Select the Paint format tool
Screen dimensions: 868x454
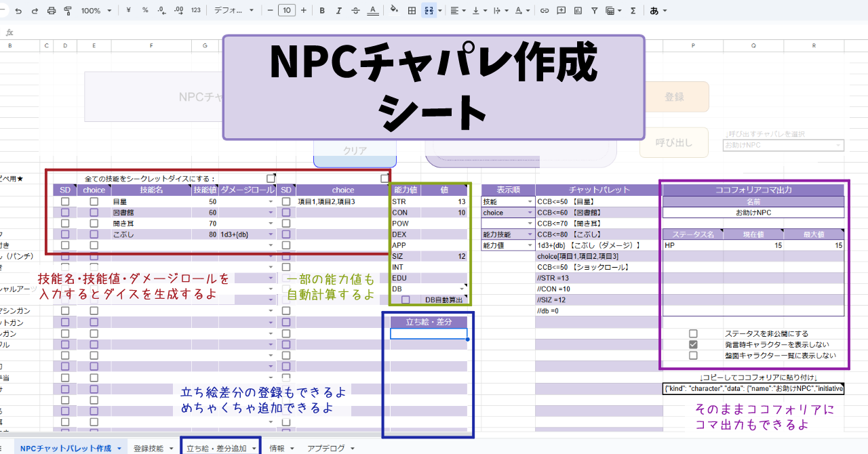click(67, 10)
